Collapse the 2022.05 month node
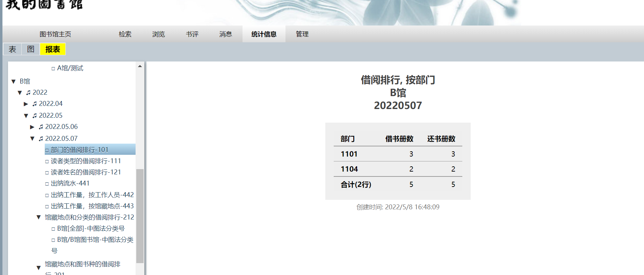 (26, 116)
